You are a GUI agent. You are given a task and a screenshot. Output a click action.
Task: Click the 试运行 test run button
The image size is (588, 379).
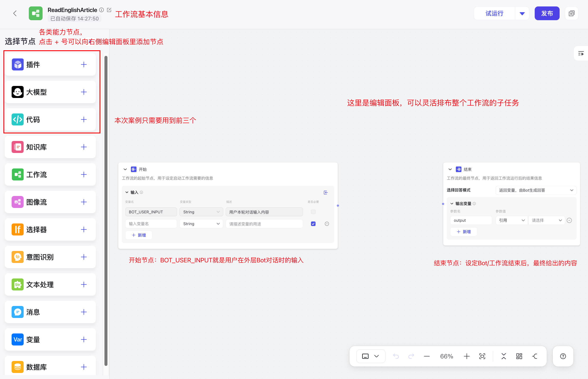pyautogui.click(x=494, y=14)
